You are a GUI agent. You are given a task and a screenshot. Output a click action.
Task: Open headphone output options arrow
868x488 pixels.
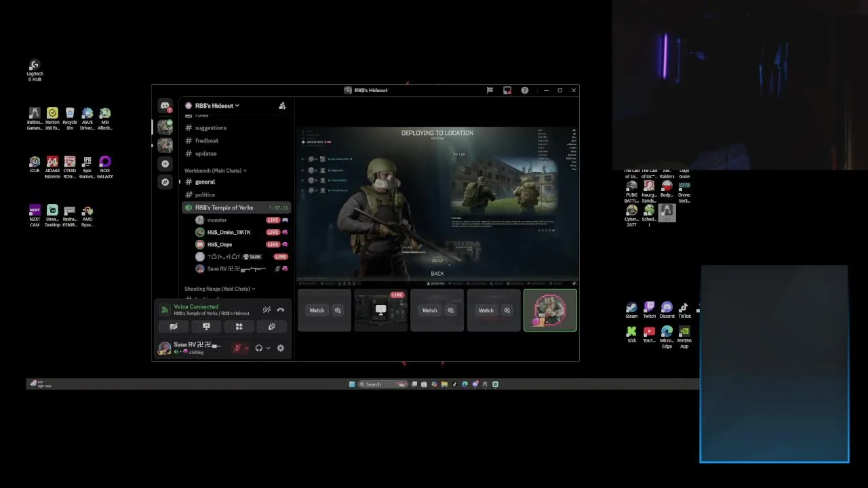tap(268, 348)
